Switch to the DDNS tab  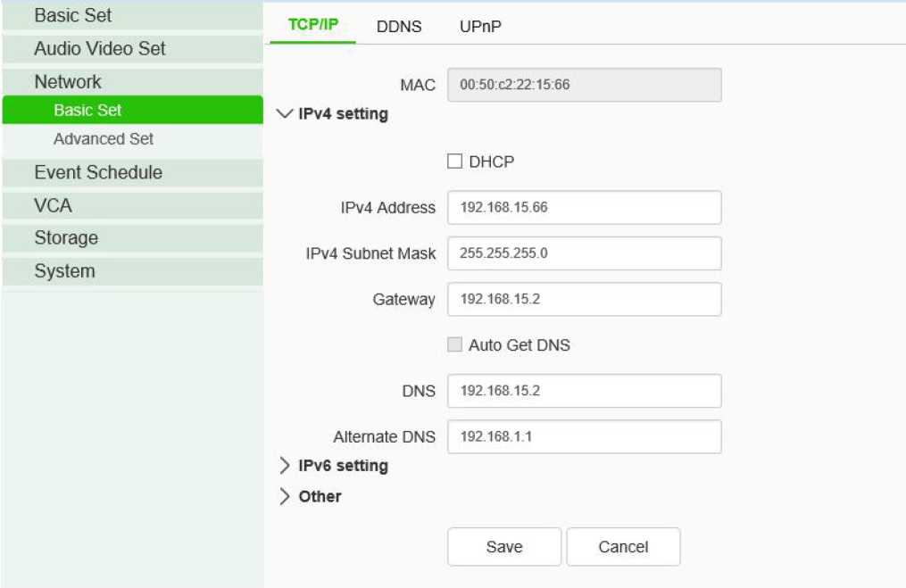[x=399, y=26]
